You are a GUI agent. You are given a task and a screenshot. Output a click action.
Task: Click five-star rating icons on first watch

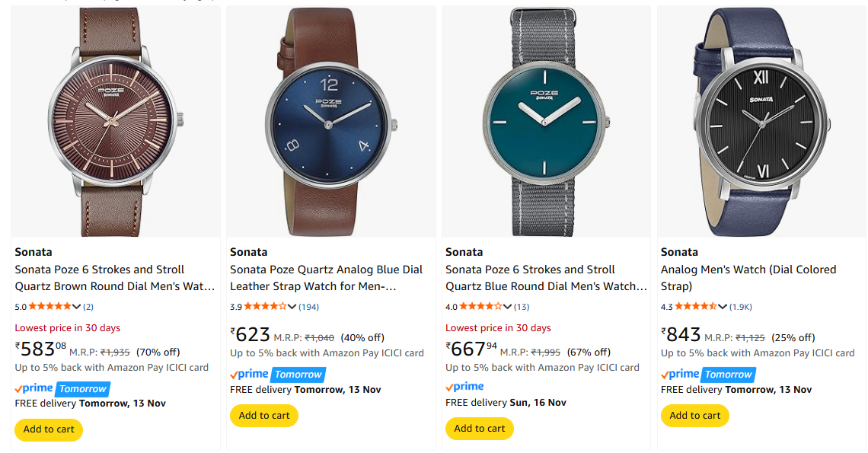[49, 307]
